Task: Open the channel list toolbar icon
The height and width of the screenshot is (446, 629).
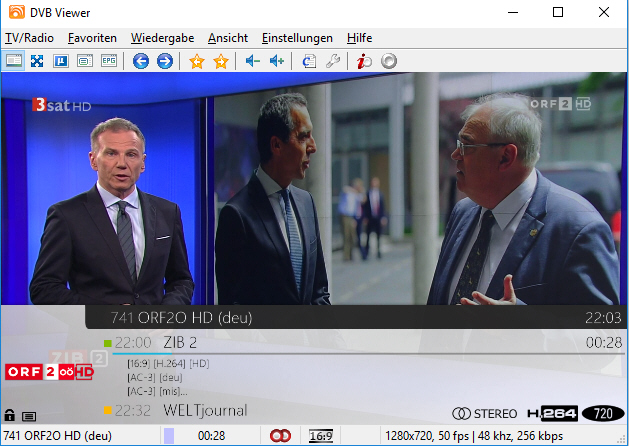Action: coord(61,61)
